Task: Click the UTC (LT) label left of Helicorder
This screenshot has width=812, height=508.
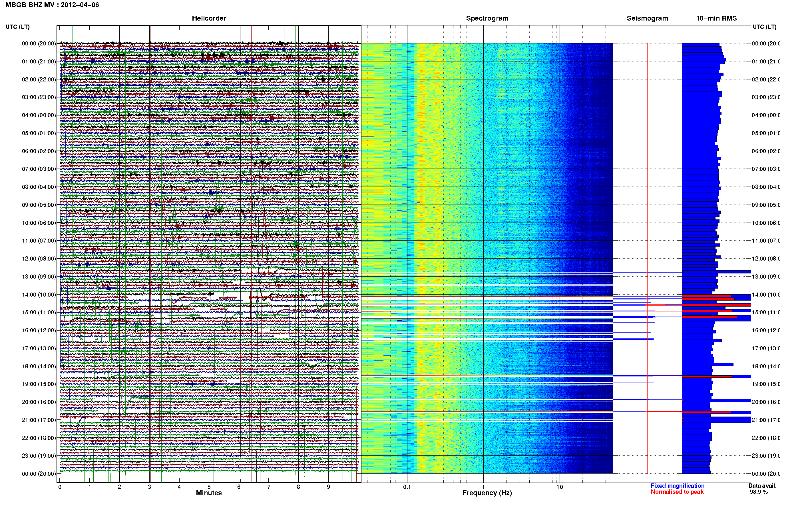Action: point(17,27)
